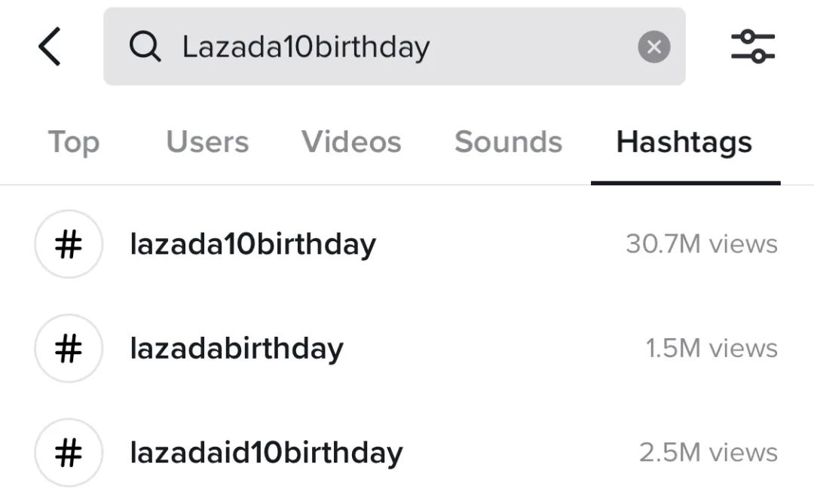Tap the hashtag icon beside lazadaid10birthday
This screenshot has height=504, width=814.
69,453
